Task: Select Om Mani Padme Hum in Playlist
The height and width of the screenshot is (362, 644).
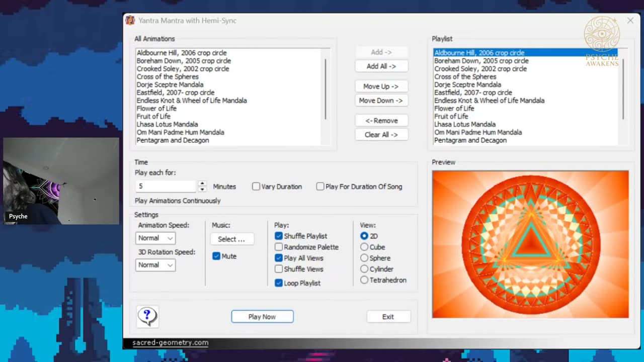Action: tap(478, 132)
